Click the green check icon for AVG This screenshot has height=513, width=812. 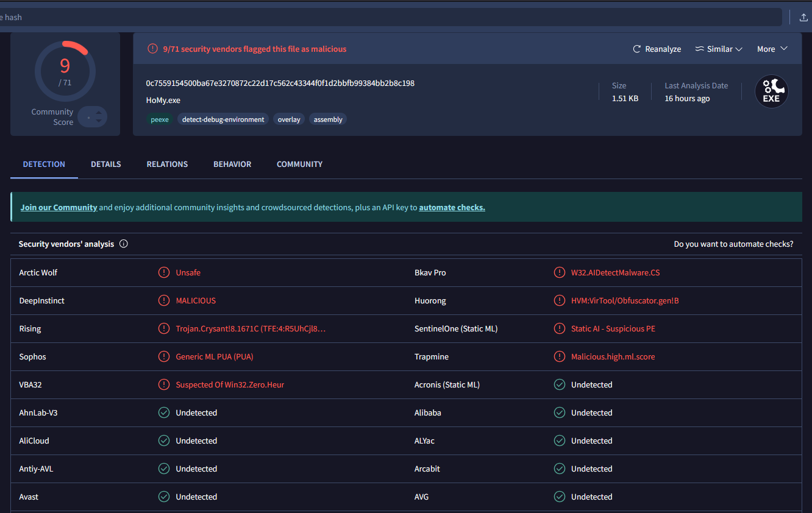pyautogui.click(x=560, y=497)
